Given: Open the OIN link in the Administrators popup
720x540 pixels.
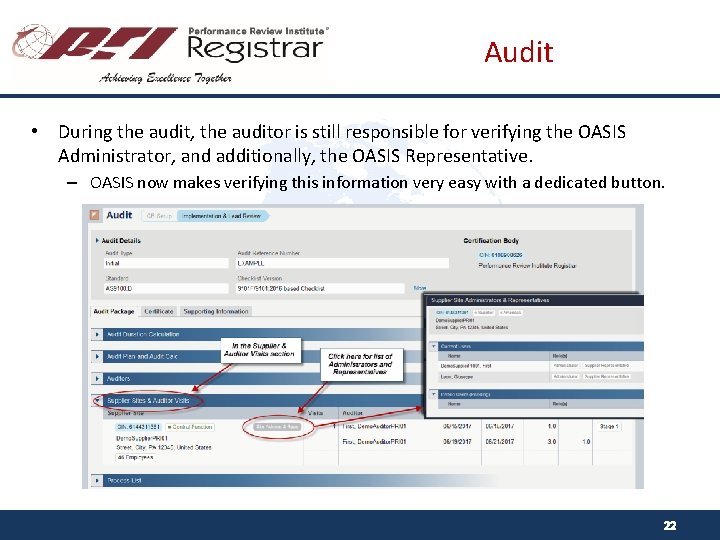Looking at the screenshot, I should point(452,312).
